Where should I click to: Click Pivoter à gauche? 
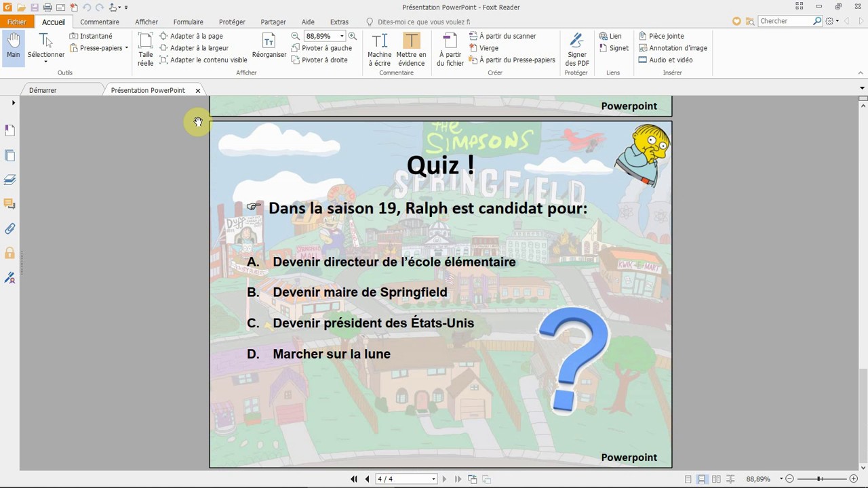pyautogui.click(x=321, y=48)
